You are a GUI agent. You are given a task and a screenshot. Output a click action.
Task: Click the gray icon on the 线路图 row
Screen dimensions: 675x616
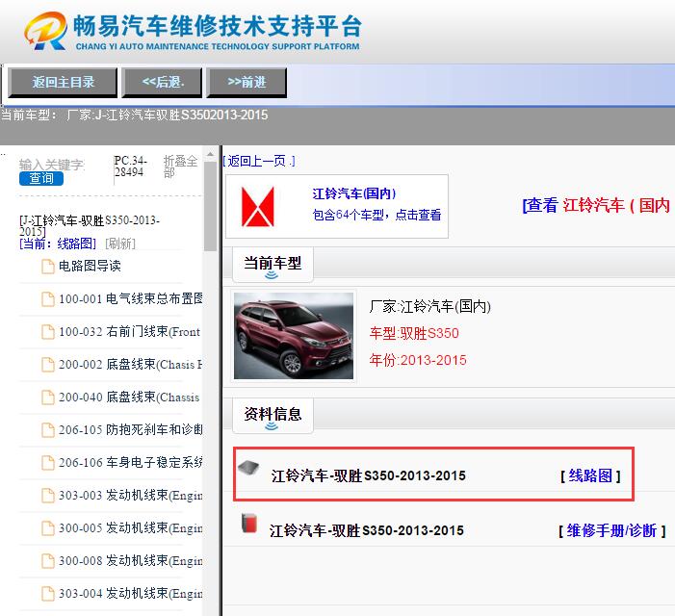tap(248, 467)
